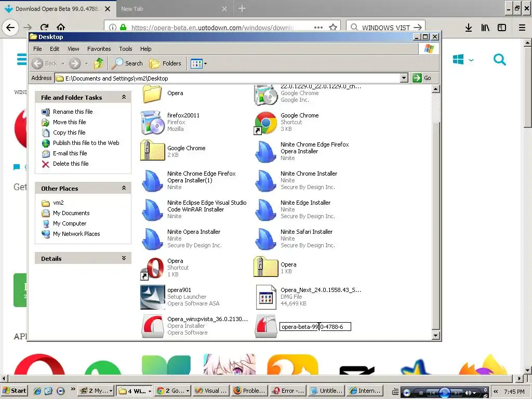Open the View menu
This screenshot has height=399, width=532.
[73, 49]
